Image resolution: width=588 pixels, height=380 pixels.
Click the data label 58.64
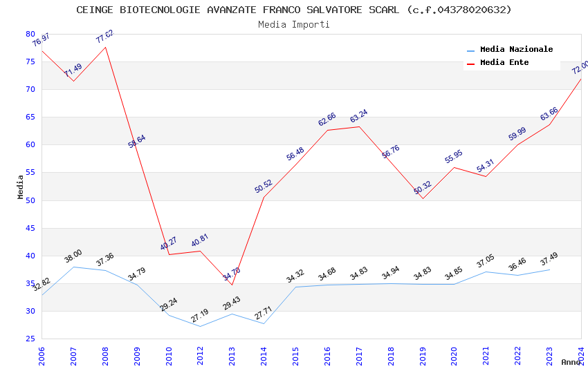click(136, 142)
